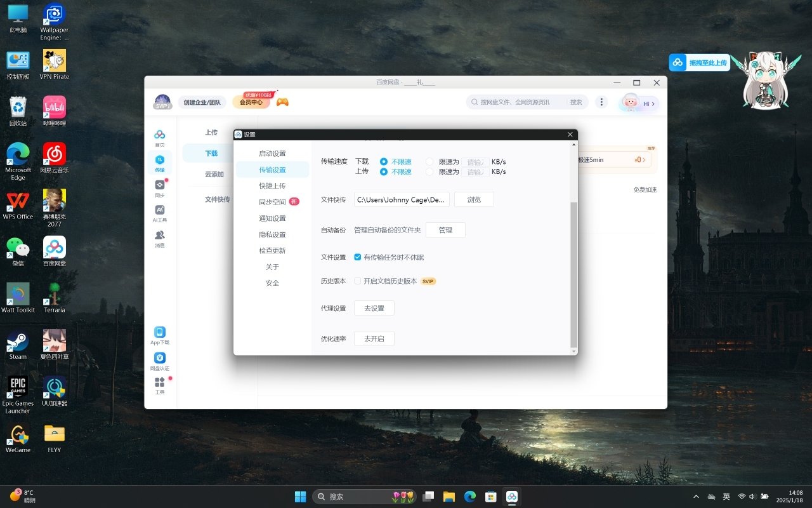Open 隐私设置 settings section
The height and width of the screenshot is (508, 812).
(x=272, y=235)
